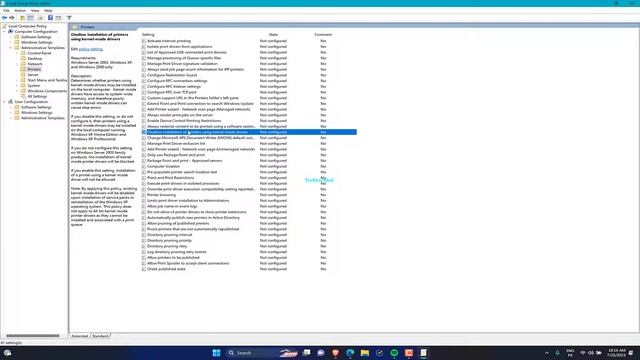Expand the Control Panel tree node
The width and height of the screenshot is (640, 360).
point(17,53)
